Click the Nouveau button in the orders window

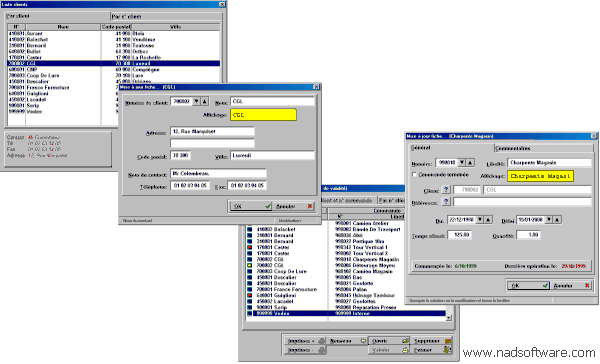pyautogui.click(x=347, y=341)
